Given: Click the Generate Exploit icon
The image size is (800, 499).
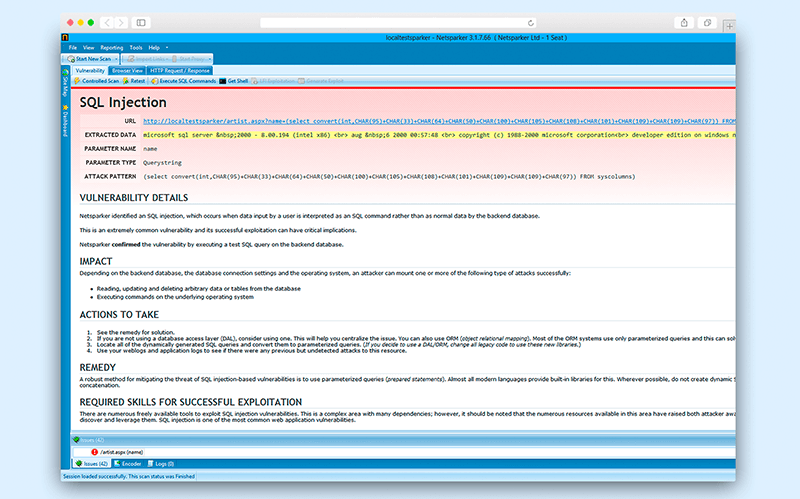Looking at the screenshot, I should [302, 81].
